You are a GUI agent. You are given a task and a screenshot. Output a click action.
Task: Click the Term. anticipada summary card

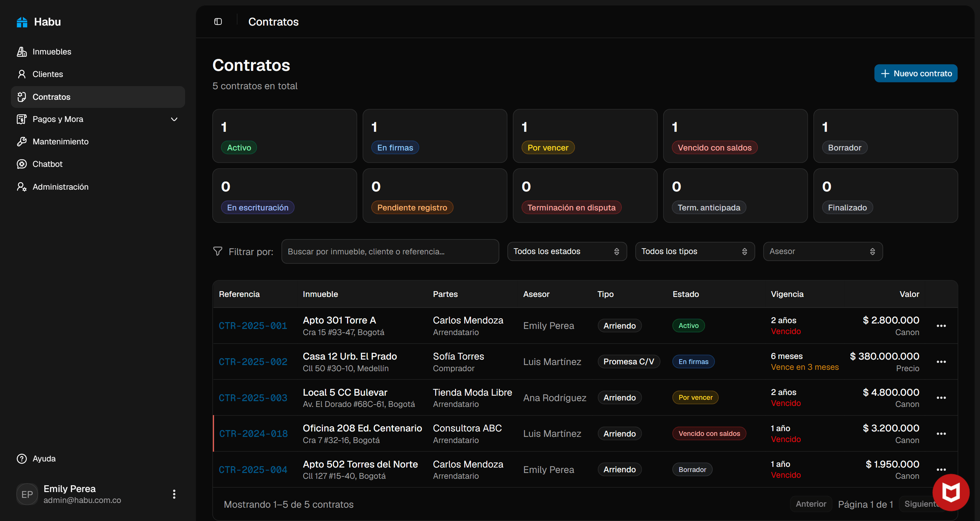[735, 196]
